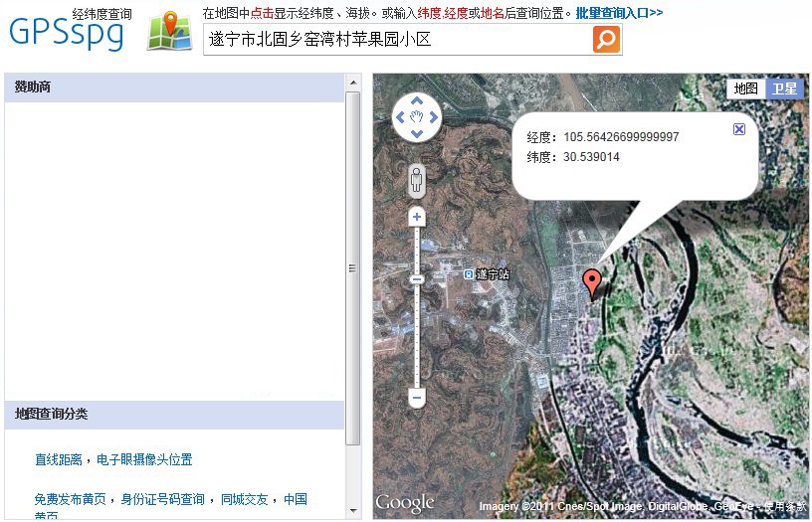The image size is (812, 522).
Task: Click the 地图查询分类 section header
Action: pyautogui.click(x=174, y=414)
